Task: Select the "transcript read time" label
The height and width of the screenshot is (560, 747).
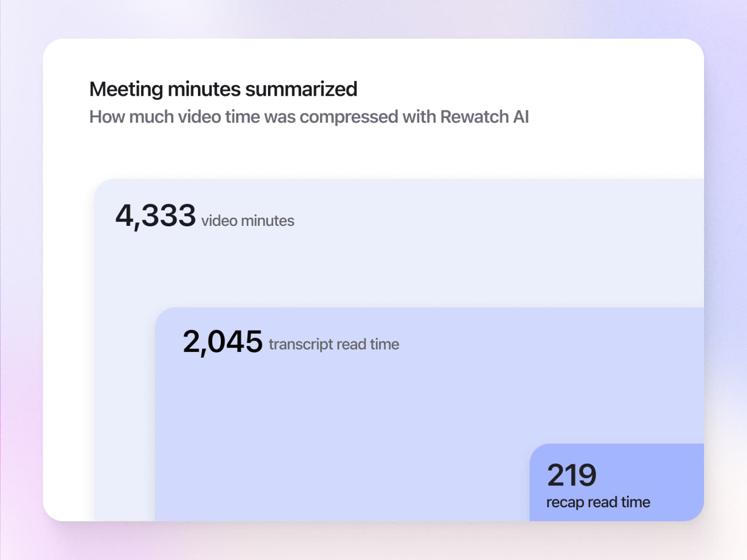Action: [334, 344]
